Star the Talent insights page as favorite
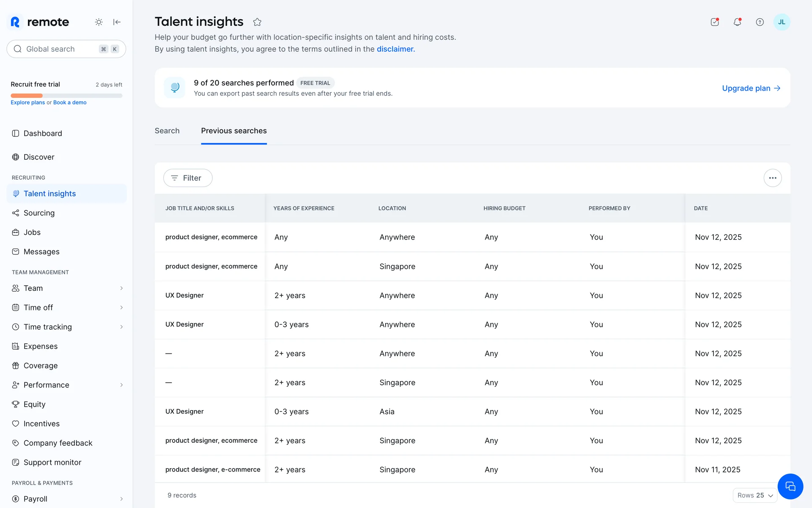This screenshot has height=508, width=812. pos(257,22)
